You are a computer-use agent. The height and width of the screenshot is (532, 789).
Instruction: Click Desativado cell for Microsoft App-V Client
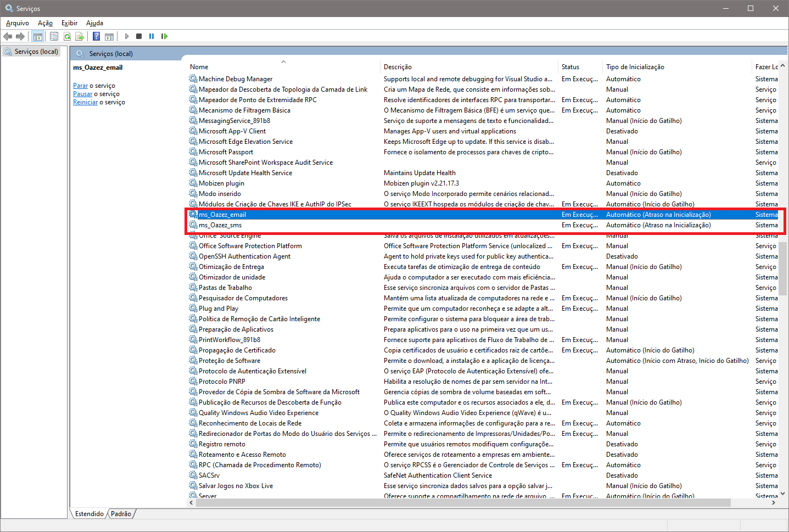(622, 131)
